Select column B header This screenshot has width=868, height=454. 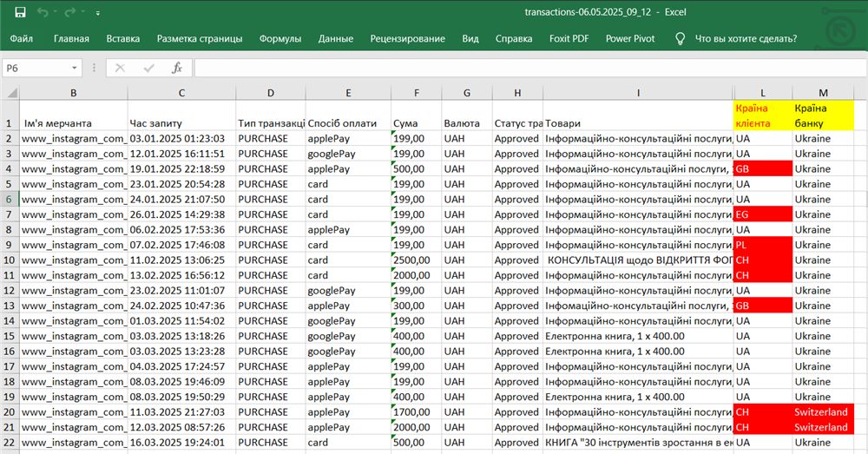74,93
